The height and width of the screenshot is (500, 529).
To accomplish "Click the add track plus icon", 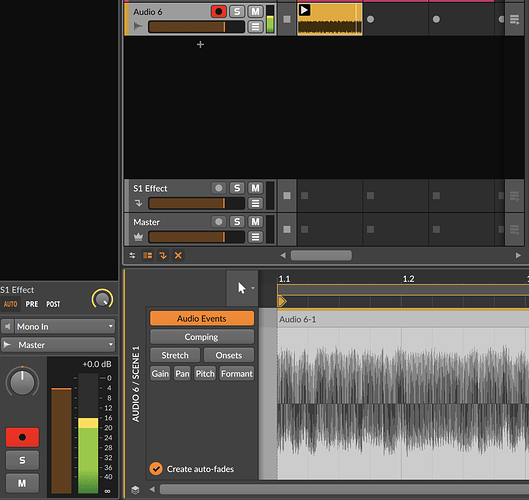I will point(200,45).
